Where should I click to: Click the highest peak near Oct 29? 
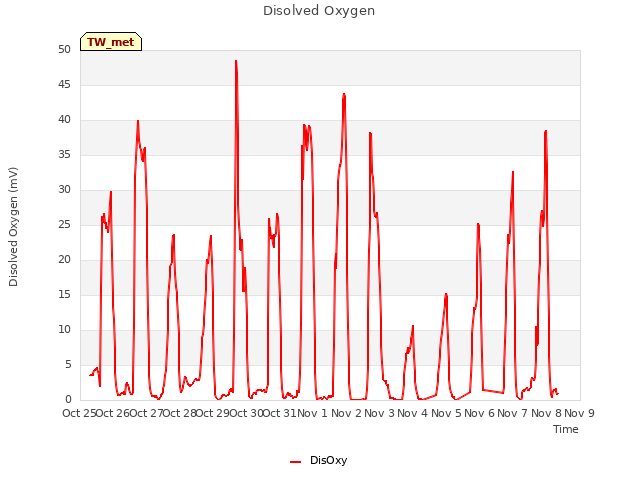pos(236,61)
